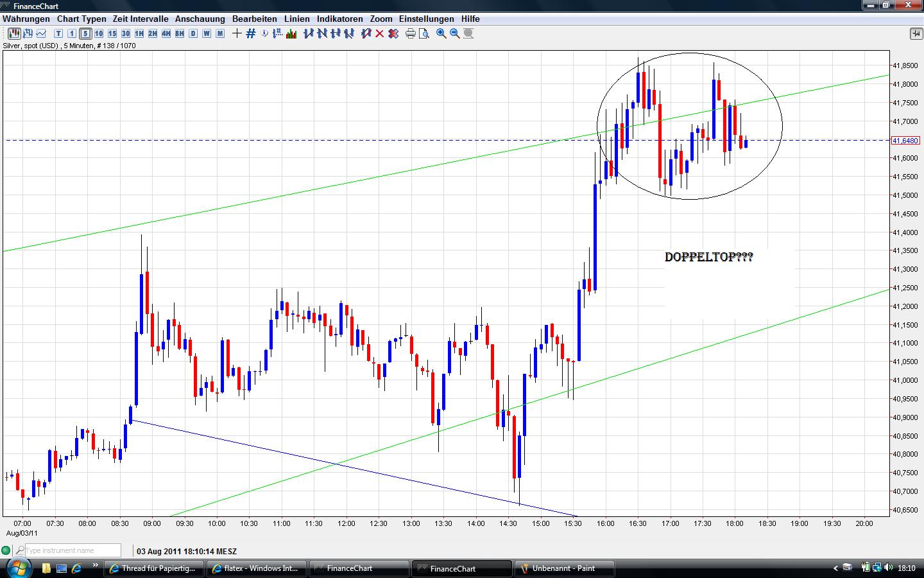Click the info balloon icon
Screen dimensions: 924x578
point(264,33)
